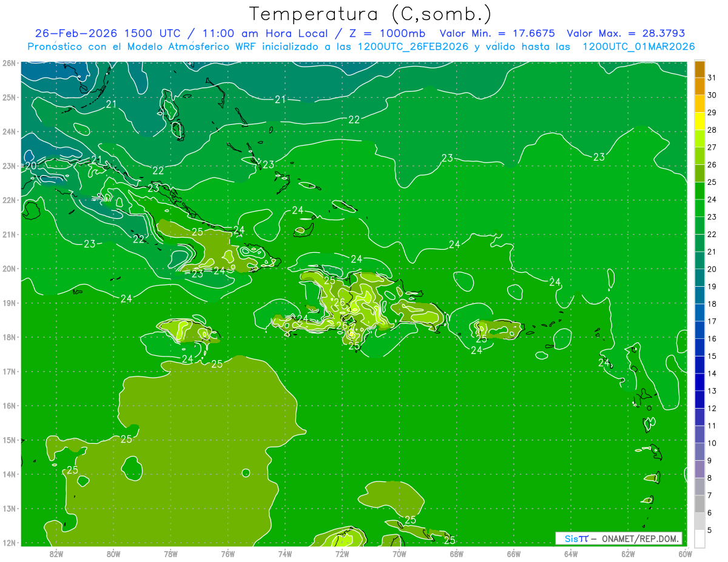Click the gray color band between 6 and 7
Screen dimensions: 728x562
[x=699, y=504]
